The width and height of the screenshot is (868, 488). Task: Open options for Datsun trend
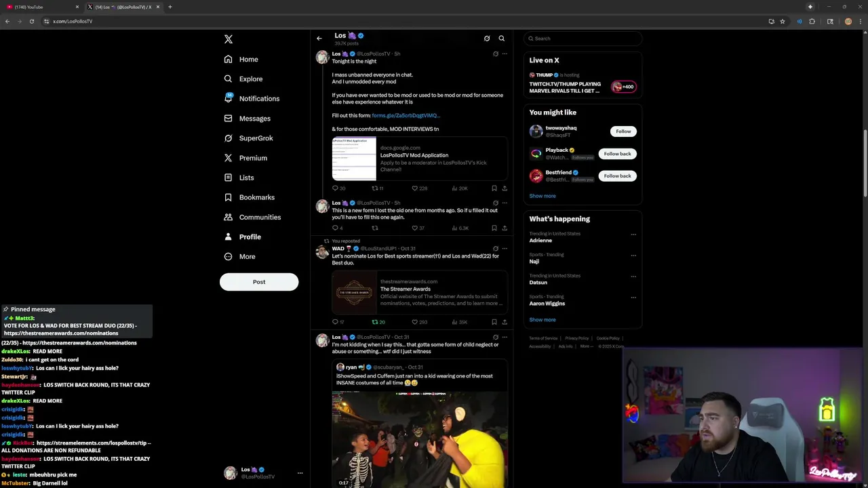pos(633,277)
